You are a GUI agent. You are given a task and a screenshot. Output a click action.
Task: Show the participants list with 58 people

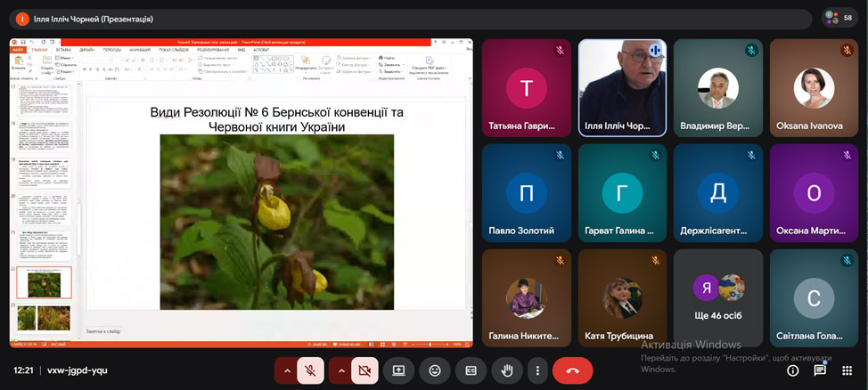tap(841, 18)
